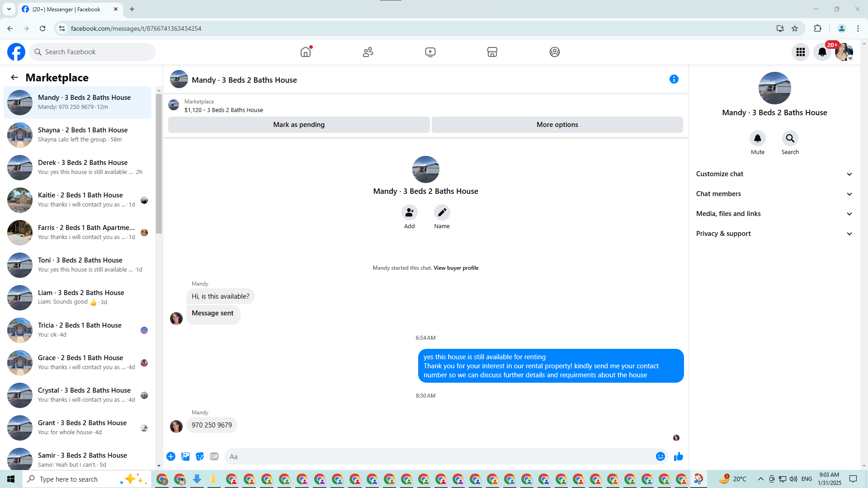Click More options button
Screen dimensions: 868x488
[557, 125]
